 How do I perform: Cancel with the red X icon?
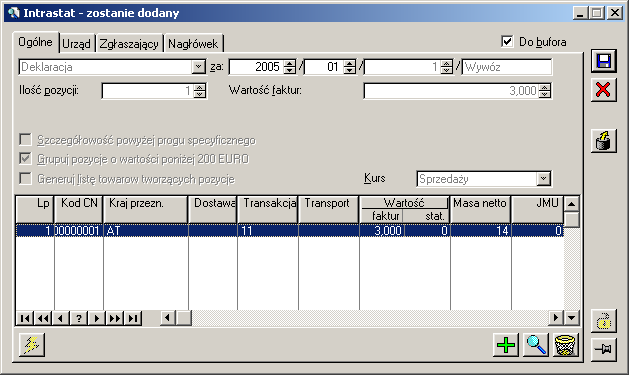point(604,90)
